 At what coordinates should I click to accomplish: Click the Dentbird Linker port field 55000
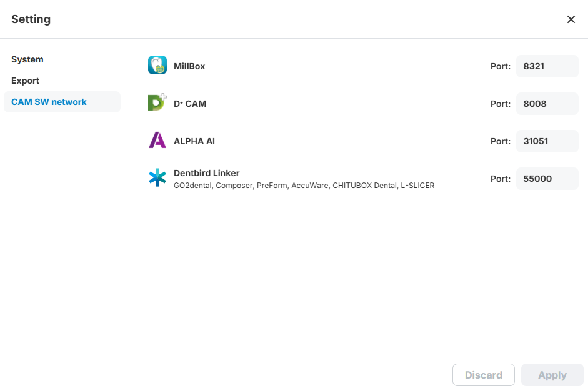click(547, 179)
